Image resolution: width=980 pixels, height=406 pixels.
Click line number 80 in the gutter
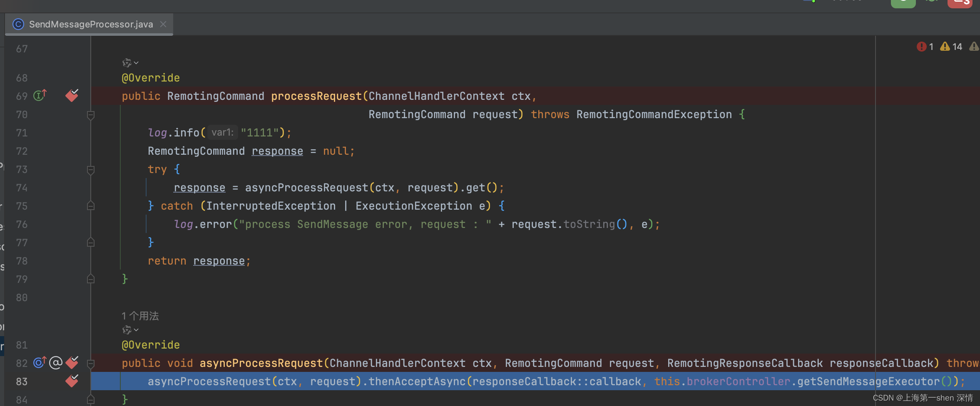[x=22, y=297]
